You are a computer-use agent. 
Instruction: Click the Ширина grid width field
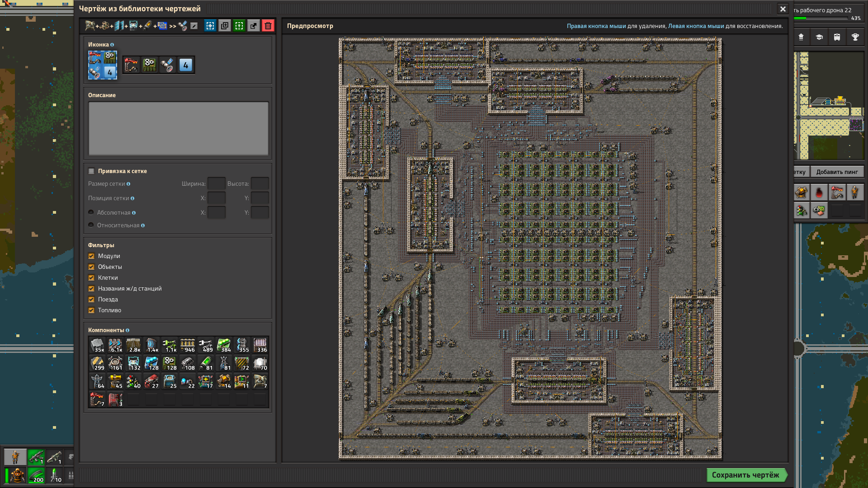(216, 183)
